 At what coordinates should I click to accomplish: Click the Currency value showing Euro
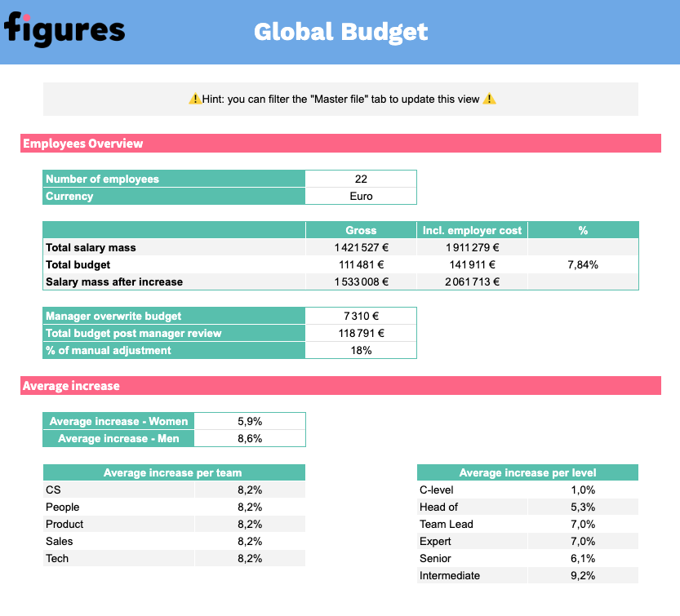coord(360,196)
